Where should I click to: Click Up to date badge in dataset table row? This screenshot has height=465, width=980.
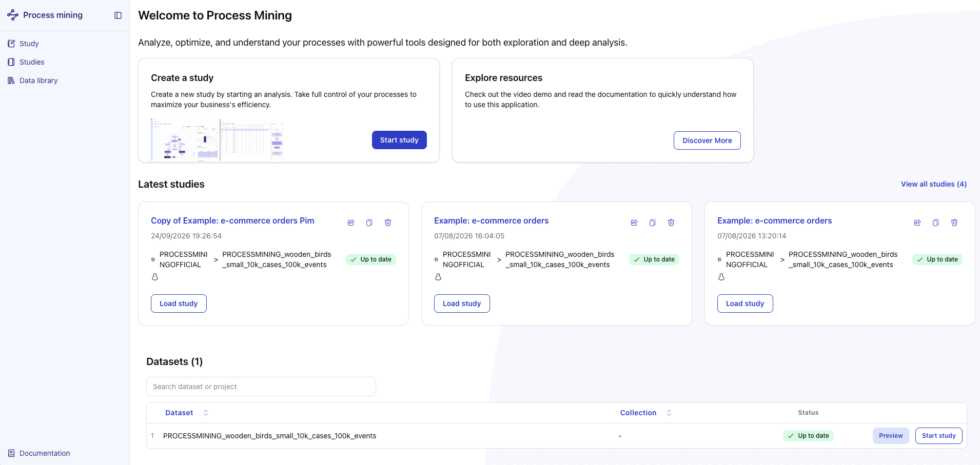(808, 436)
